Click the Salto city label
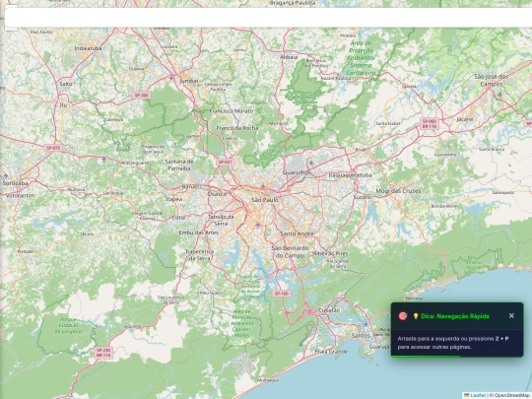532x399 pixels. pos(66,84)
